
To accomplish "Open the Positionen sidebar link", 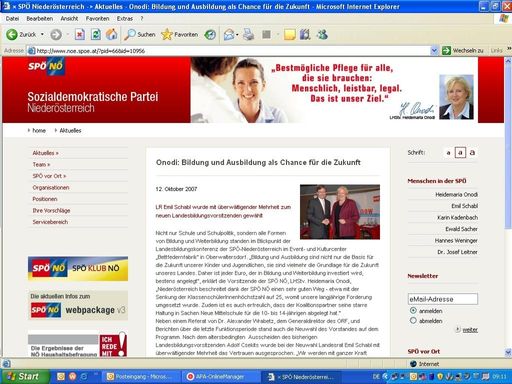I will click(x=45, y=199).
